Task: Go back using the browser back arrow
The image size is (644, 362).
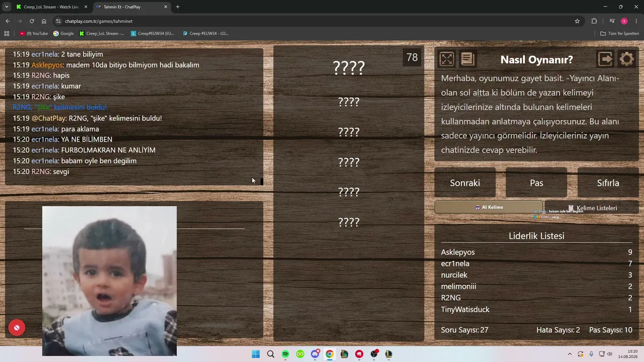Action: coord(8,21)
